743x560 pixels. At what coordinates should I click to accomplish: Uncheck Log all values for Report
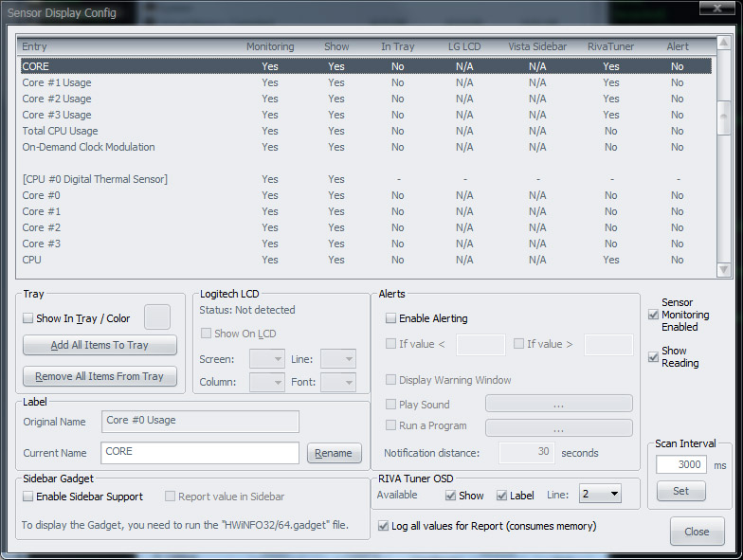[384, 526]
